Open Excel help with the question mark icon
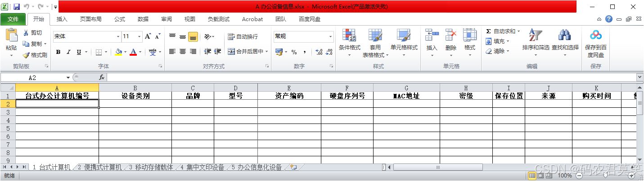 click(x=609, y=19)
